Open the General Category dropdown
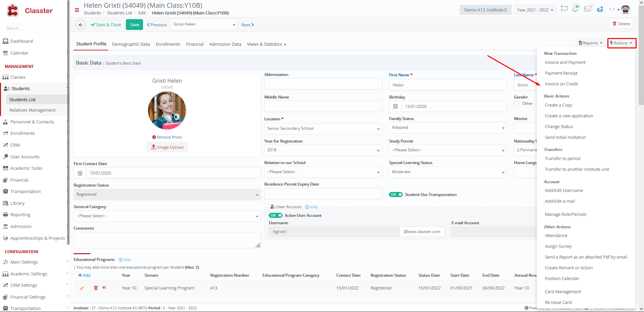Screen dimensions: 644x312 167,216
